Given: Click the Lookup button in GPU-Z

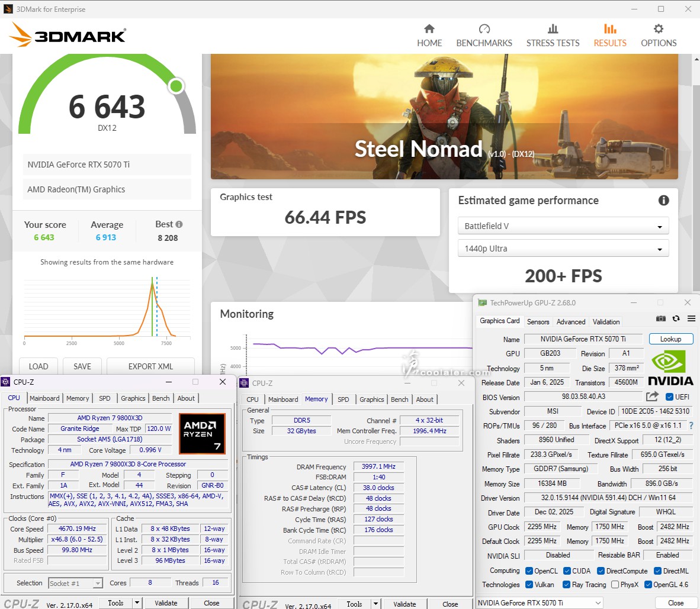Looking at the screenshot, I should pyautogui.click(x=670, y=339).
